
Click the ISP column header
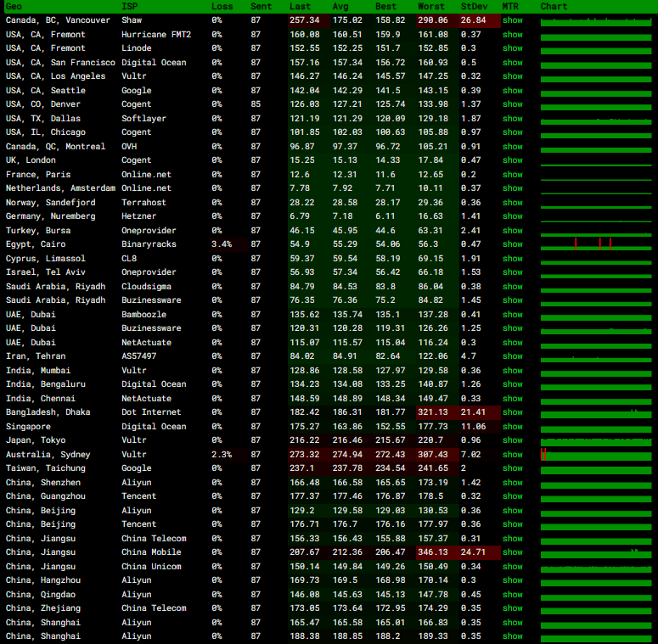(x=129, y=6)
